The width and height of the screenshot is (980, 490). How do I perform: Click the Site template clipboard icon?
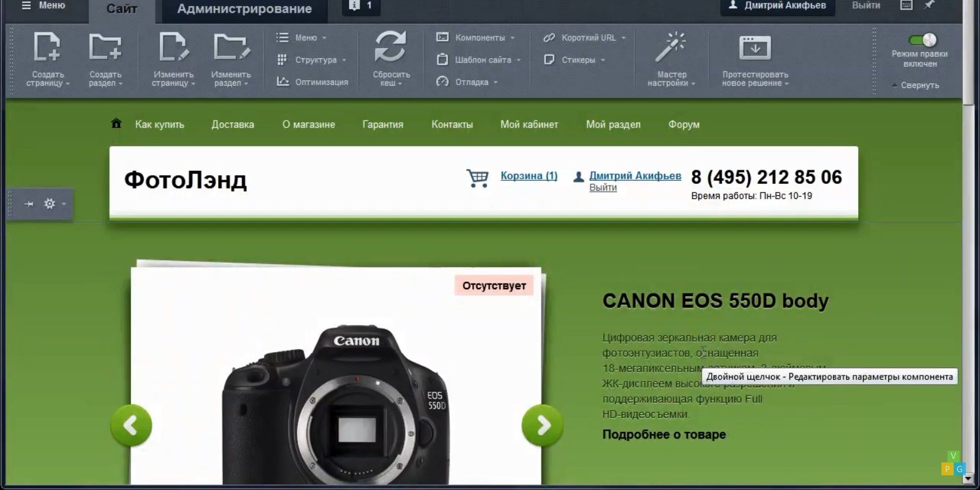pos(442,59)
